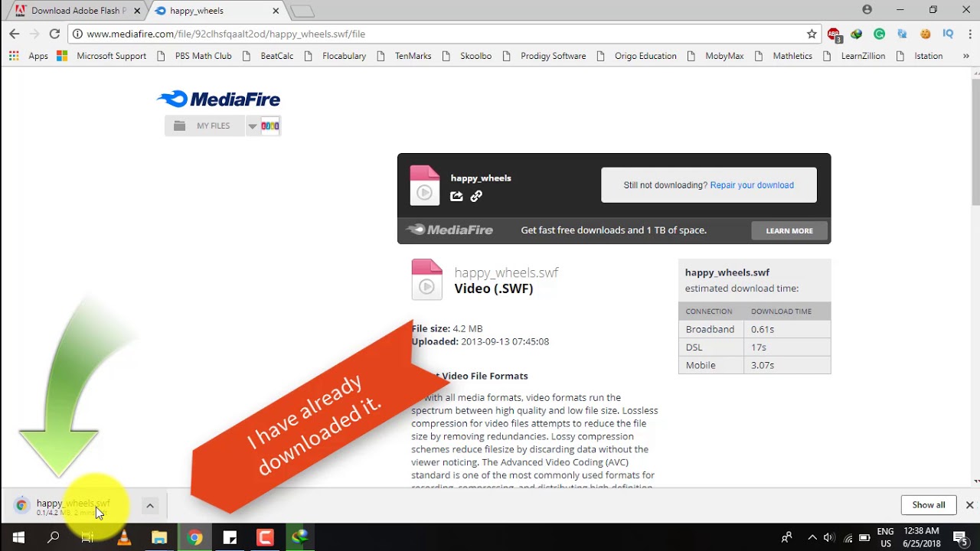
Task: Open the Prodigy Software bookmark
Action: point(544,56)
